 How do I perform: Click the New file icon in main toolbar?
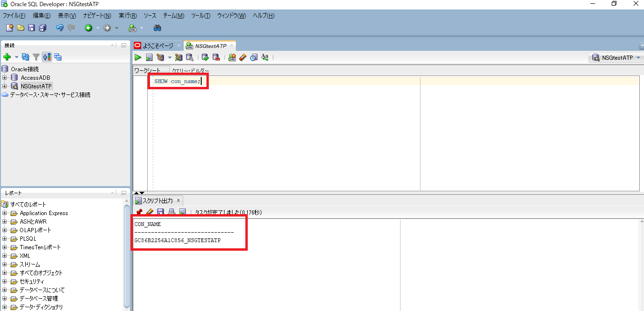(9, 28)
